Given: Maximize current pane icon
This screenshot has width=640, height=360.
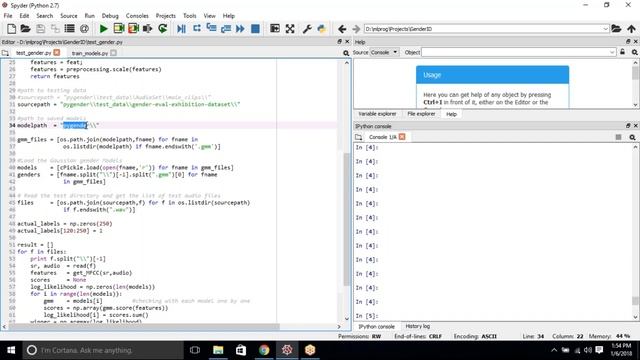Looking at the screenshot, I should tap(275, 29).
